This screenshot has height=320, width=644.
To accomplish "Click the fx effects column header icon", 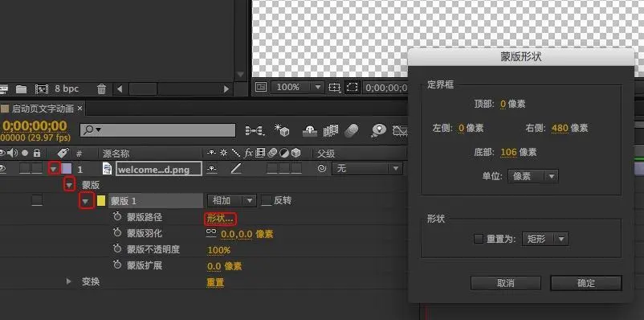I will point(248,154).
